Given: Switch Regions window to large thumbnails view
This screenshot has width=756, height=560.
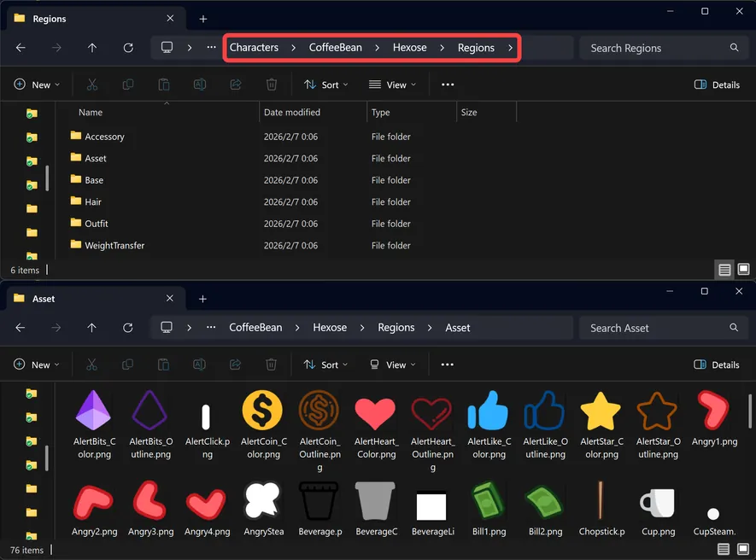Looking at the screenshot, I should tap(743, 270).
